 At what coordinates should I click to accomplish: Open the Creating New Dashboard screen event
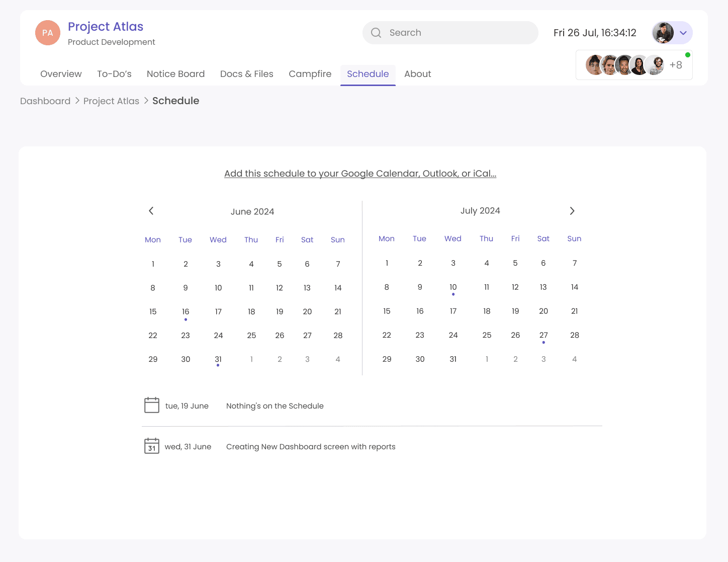coord(311,446)
